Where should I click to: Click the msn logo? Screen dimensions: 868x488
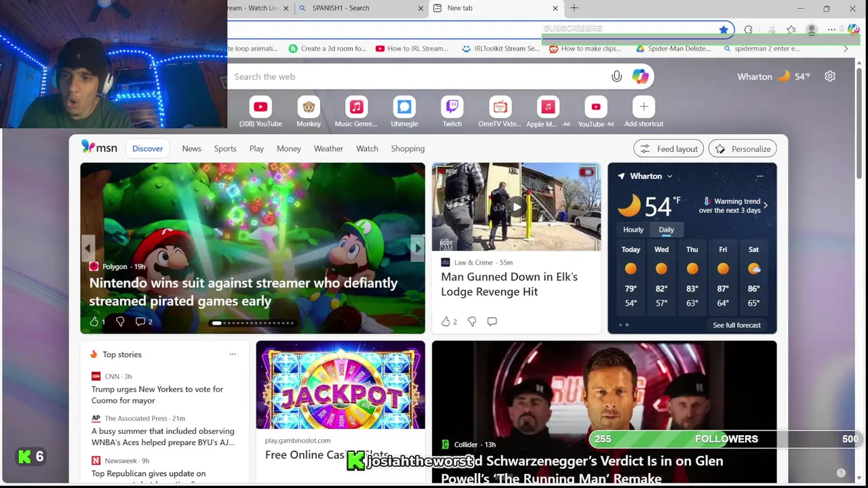pyautogui.click(x=99, y=147)
